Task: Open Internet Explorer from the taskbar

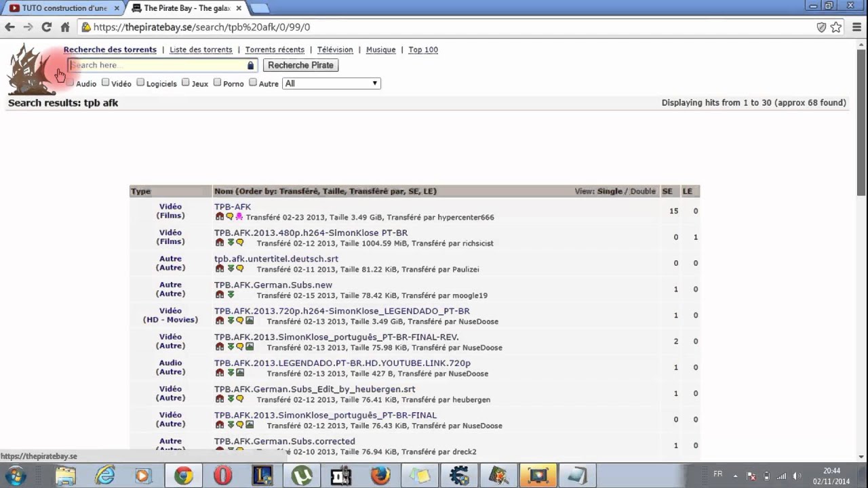Action: pos(105,476)
